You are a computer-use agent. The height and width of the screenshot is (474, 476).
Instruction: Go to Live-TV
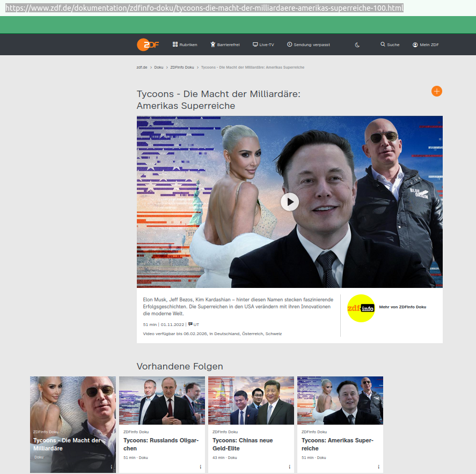pos(263,45)
